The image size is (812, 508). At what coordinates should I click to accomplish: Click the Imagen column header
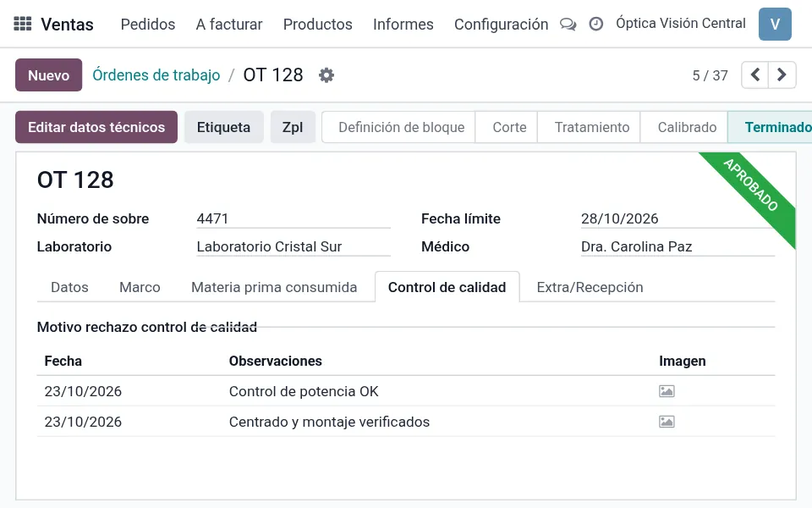tap(682, 361)
